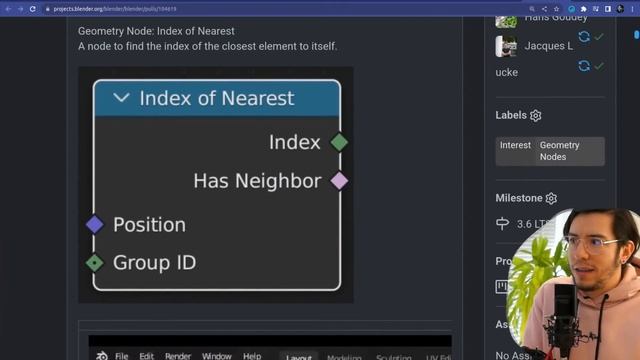Toggle the browser side panel icon

(608, 9)
